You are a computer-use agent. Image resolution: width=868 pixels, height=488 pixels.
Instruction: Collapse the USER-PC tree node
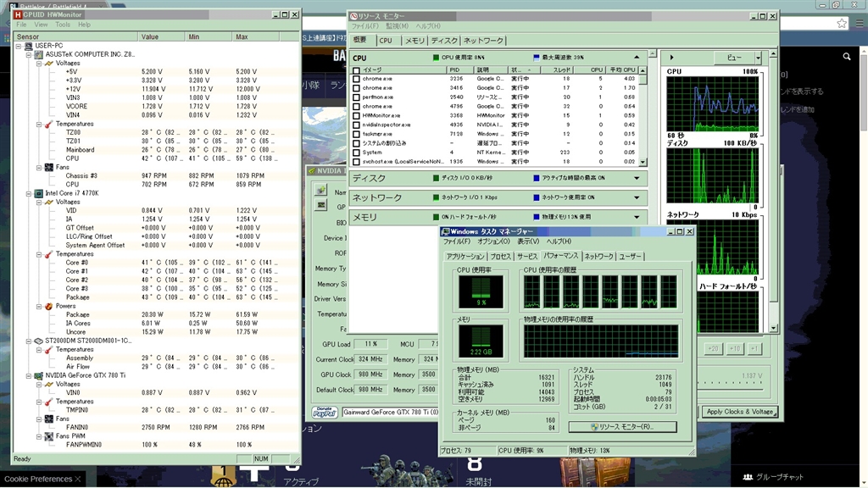coord(19,46)
